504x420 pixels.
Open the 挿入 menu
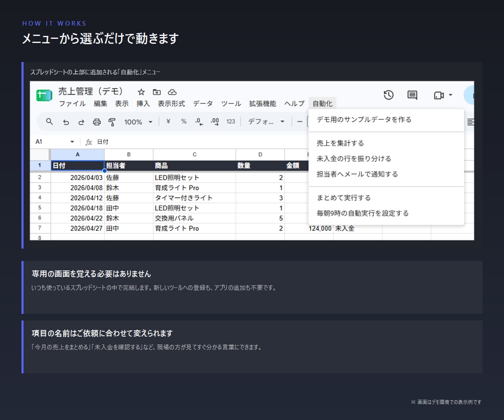tap(143, 104)
